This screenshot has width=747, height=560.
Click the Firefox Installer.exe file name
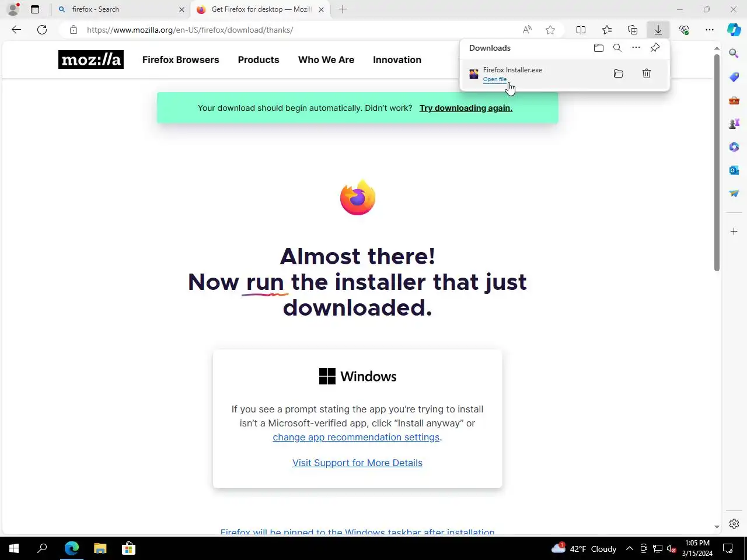click(x=512, y=70)
